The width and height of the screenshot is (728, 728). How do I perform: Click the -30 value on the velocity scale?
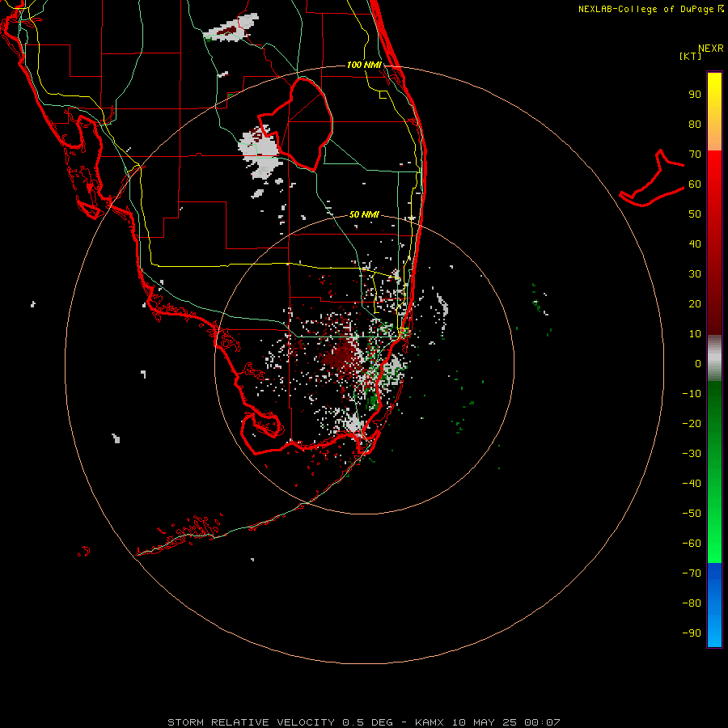[692, 454]
